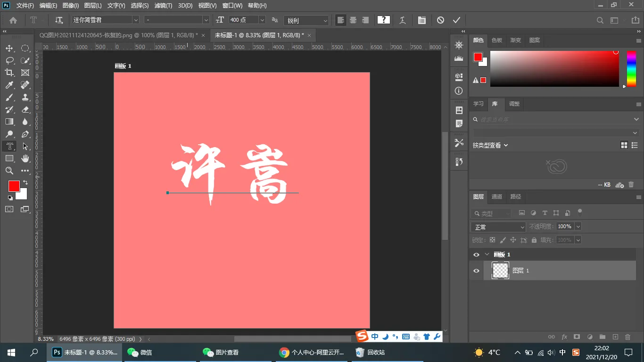
Task: Switch to the 色板 tab
Action: click(x=497, y=40)
